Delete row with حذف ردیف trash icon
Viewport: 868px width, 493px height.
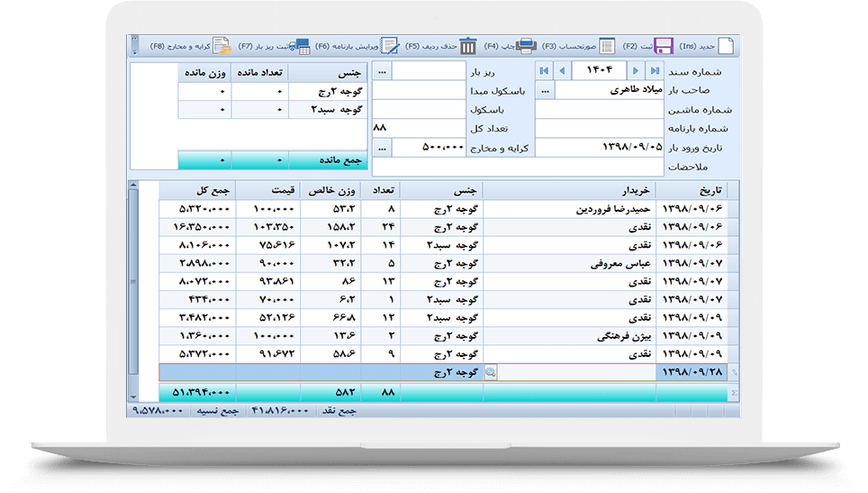click(x=468, y=46)
